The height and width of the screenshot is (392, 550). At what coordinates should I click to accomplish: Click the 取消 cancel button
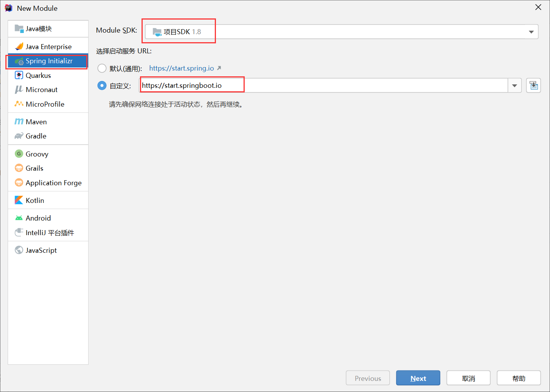pos(468,378)
